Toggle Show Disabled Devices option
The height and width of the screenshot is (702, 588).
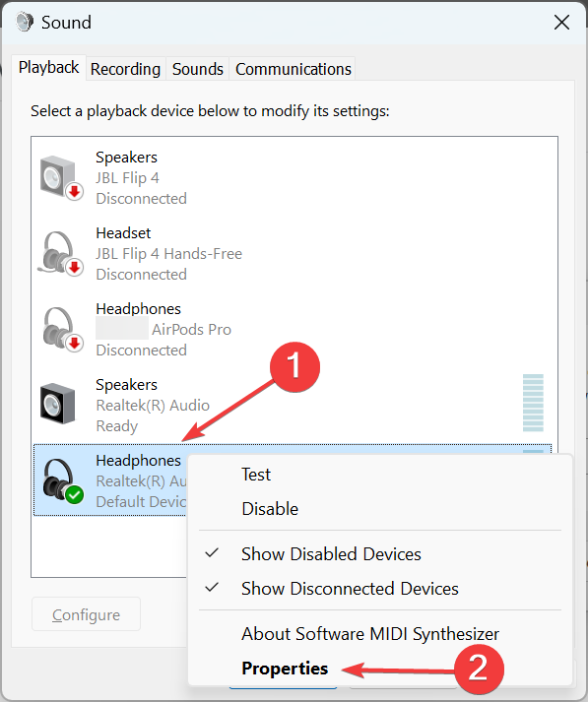pos(331,553)
